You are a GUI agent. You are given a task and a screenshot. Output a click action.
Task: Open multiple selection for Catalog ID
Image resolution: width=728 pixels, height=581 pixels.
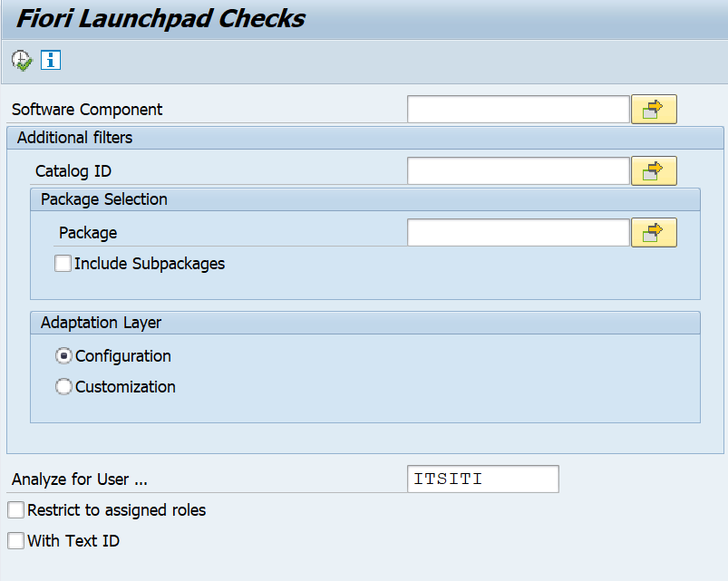pyautogui.click(x=654, y=170)
